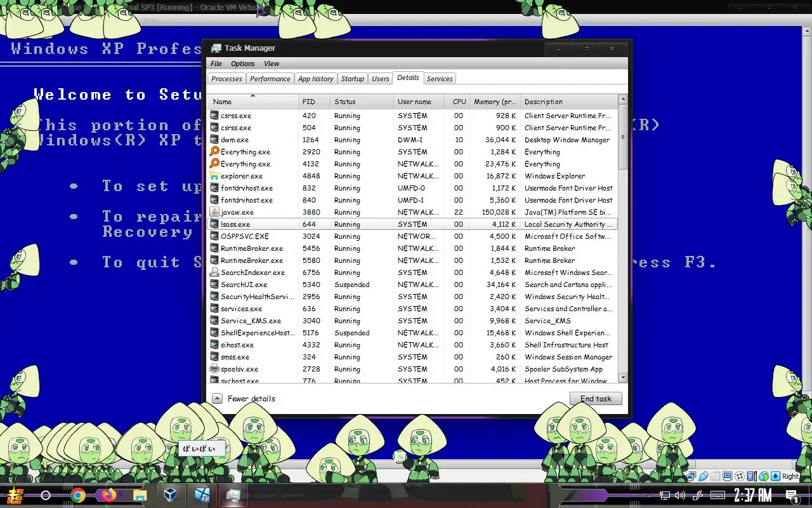Click the Everything.exe icon with PID 4132
This screenshot has width=812, height=508.
214,164
